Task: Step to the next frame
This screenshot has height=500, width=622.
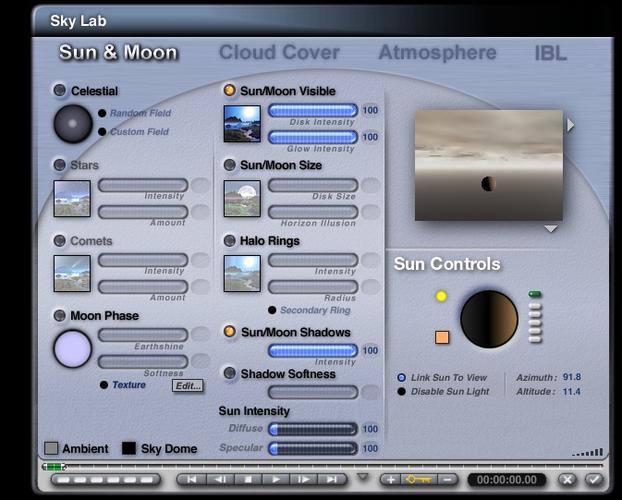Action: coord(303,479)
